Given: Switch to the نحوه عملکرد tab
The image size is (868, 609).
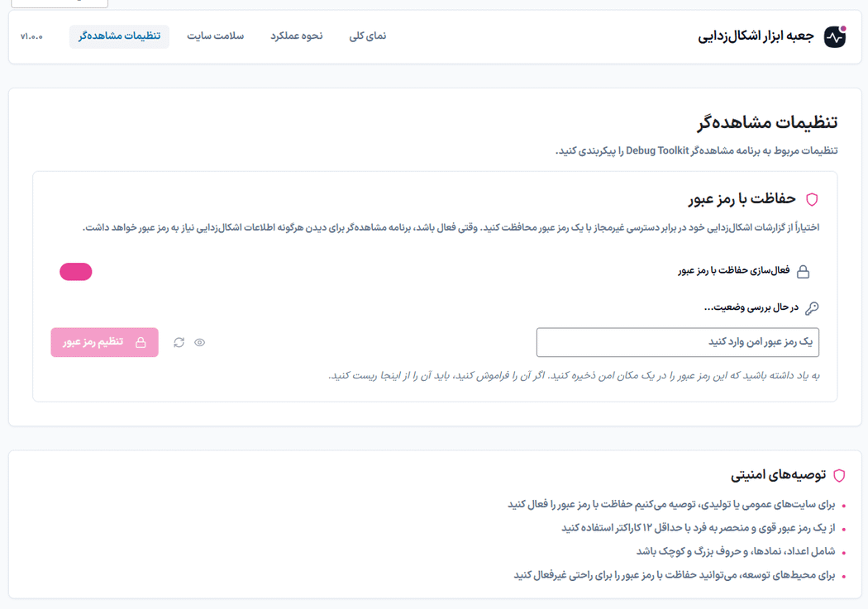Looking at the screenshot, I should pyautogui.click(x=296, y=36).
